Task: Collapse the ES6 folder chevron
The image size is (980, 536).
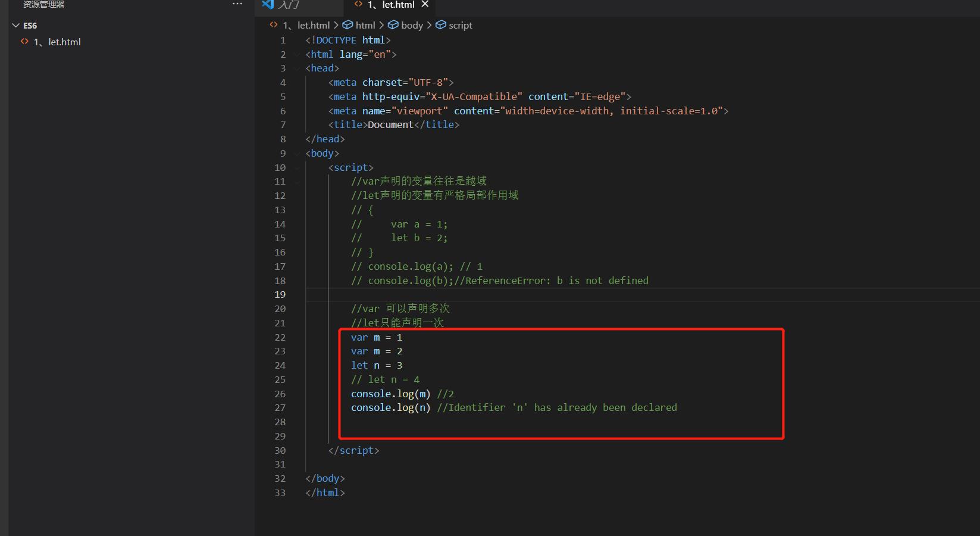Action: pyautogui.click(x=15, y=26)
